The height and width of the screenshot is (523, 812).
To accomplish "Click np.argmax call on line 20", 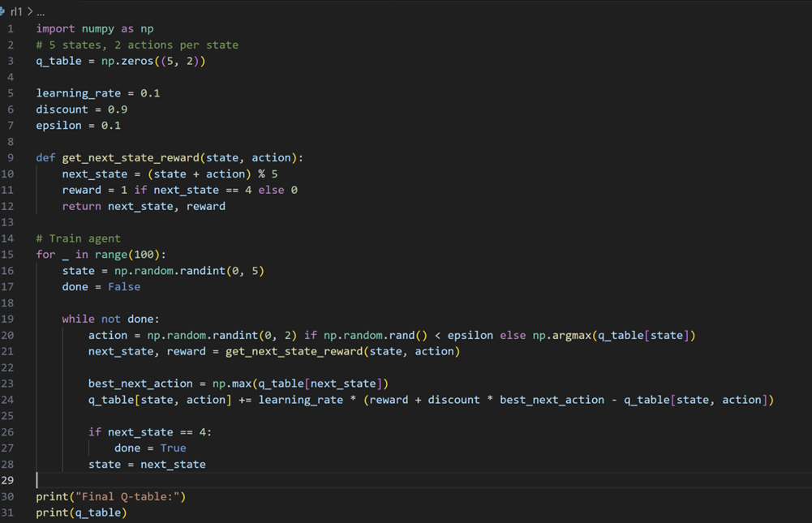I will tap(613, 335).
